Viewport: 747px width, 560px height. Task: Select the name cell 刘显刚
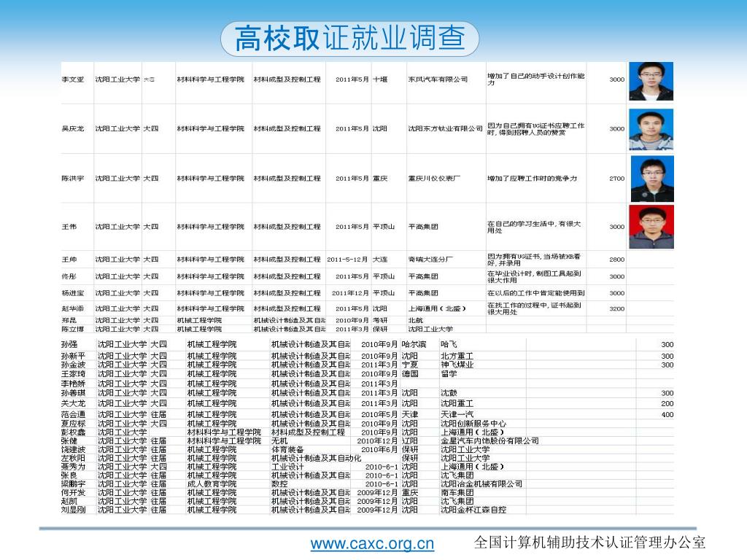point(74,510)
